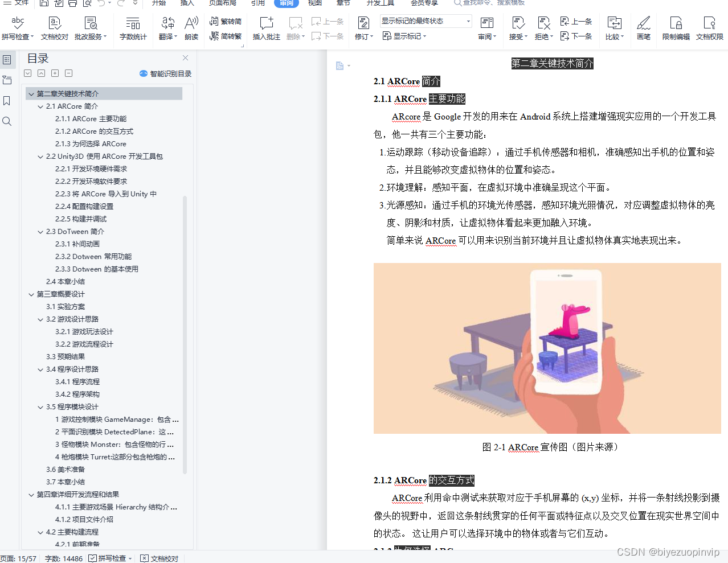728x563 pixels.
Task: Open the 比较 compare documents tool
Action: pyautogui.click(x=614, y=27)
